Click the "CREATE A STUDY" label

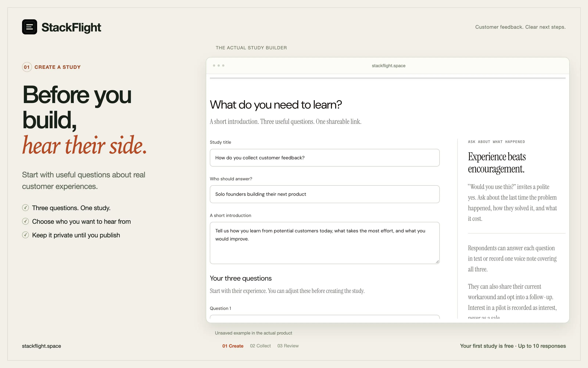[x=58, y=67]
